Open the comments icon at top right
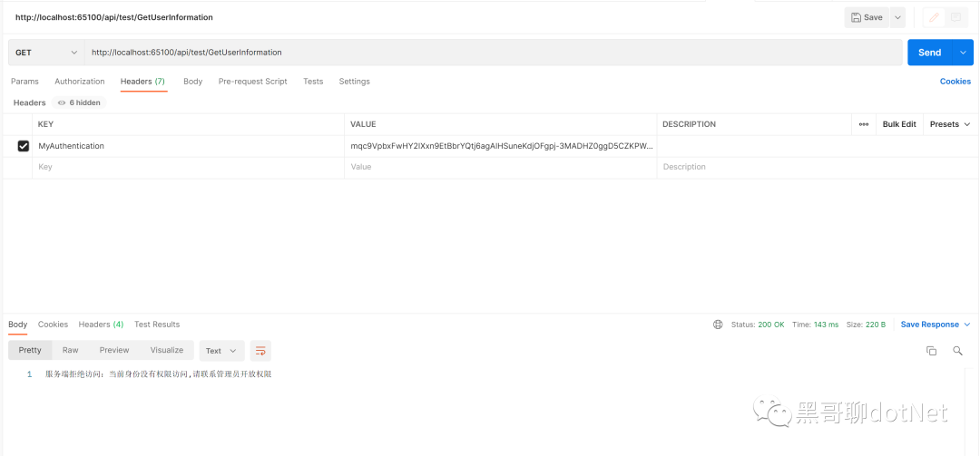Image resolution: width=980 pixels, height=456 pixels. point(955,17)
